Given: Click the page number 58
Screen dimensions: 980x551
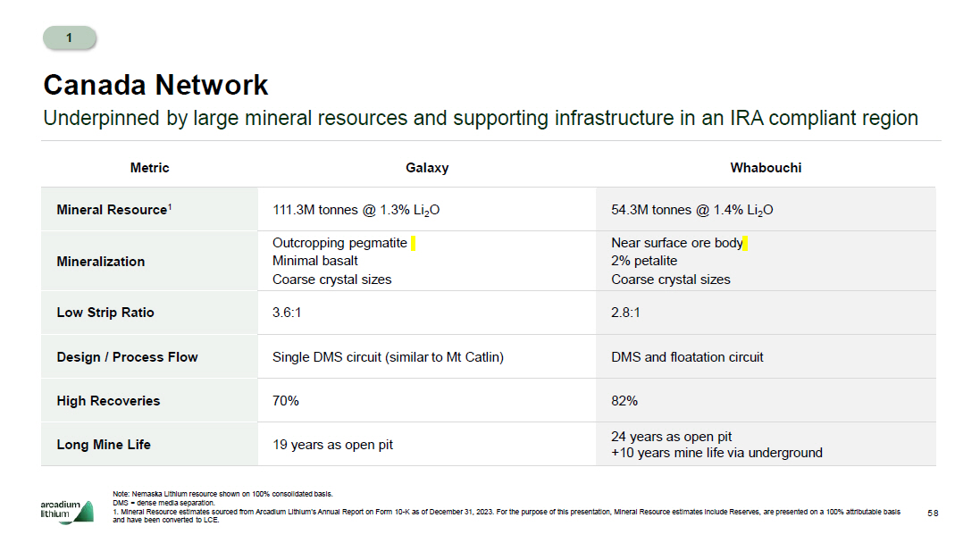Looking at the screenshot, I should (933, 513).
